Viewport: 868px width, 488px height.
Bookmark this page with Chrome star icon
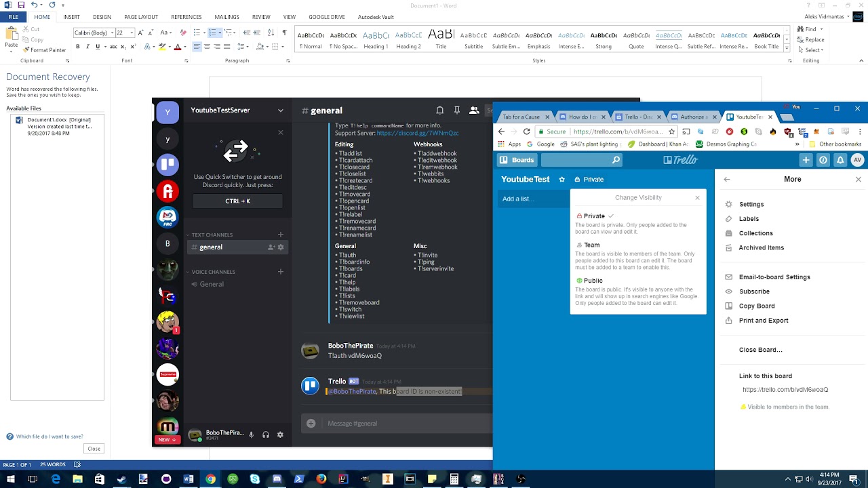[672, 131]
